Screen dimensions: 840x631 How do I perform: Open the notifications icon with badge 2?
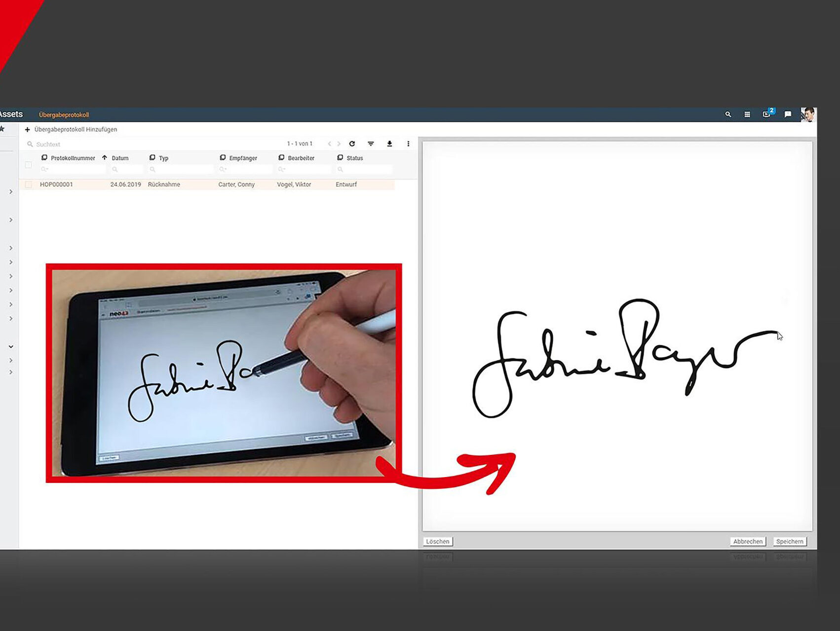tap(767, 114)
